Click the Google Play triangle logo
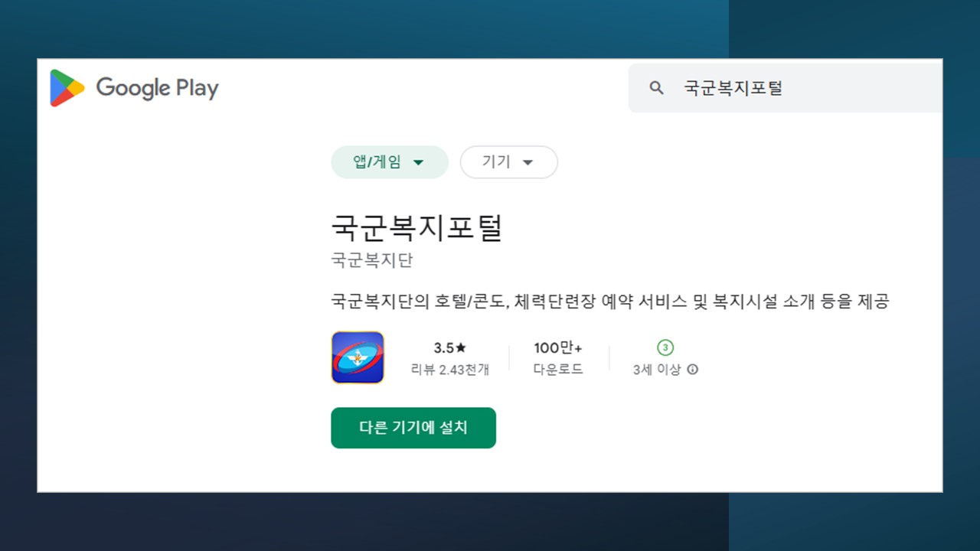Viewport: 980px width, 551px height. coord(67,88)
